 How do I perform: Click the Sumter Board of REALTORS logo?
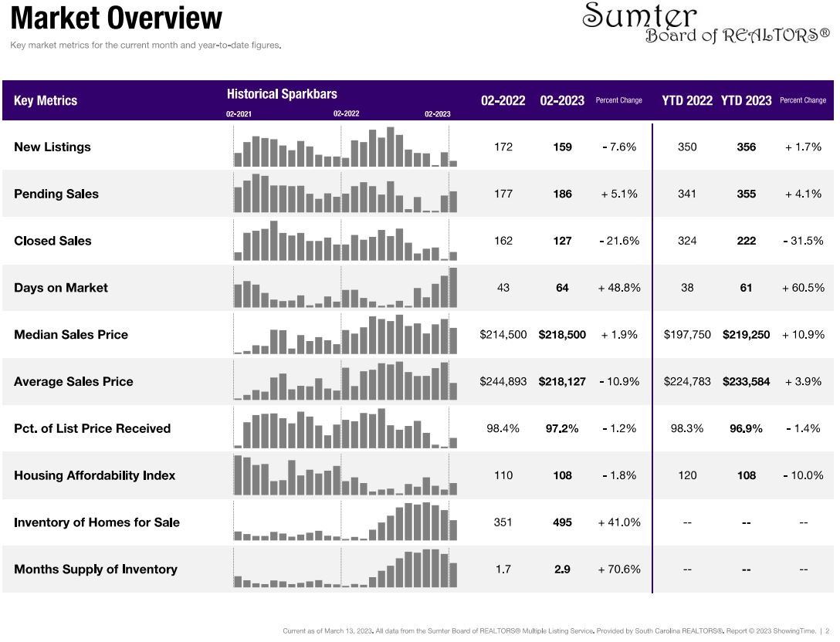point(704,24)
